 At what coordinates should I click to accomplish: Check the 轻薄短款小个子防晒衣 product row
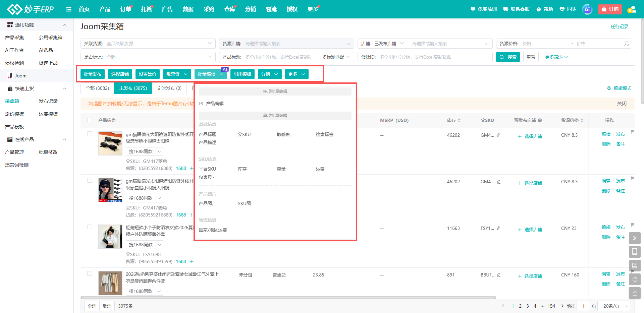(x=90, y=227)
